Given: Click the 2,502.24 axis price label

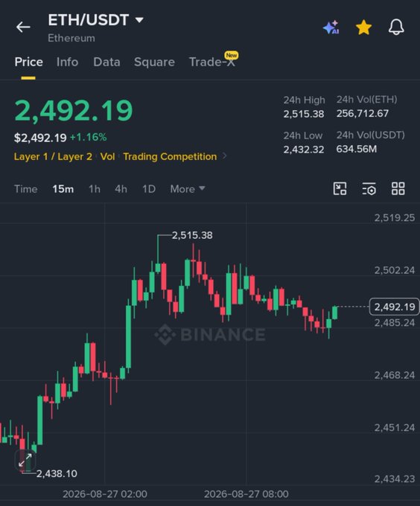Looking at the screenshot, I should tap(395, 270).
